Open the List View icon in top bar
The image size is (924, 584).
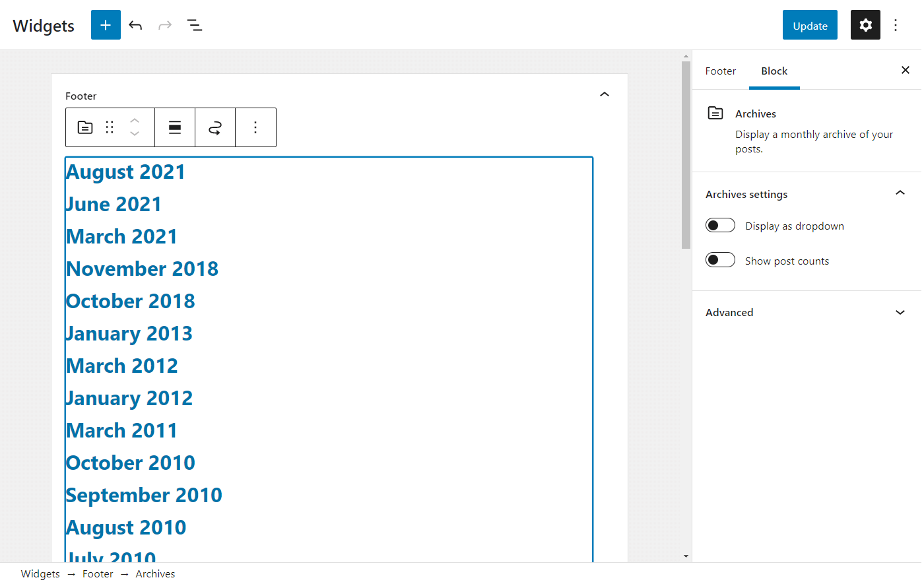point(195,24)
